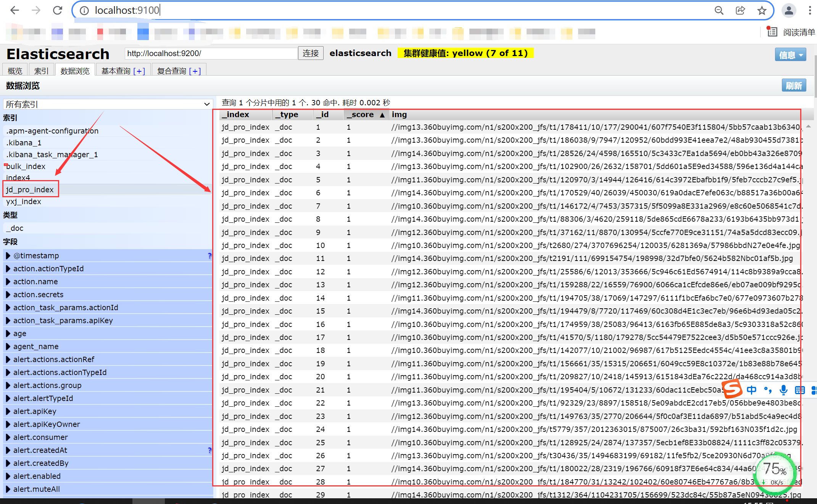Sort by the _index column header

(x=246, y=114)
